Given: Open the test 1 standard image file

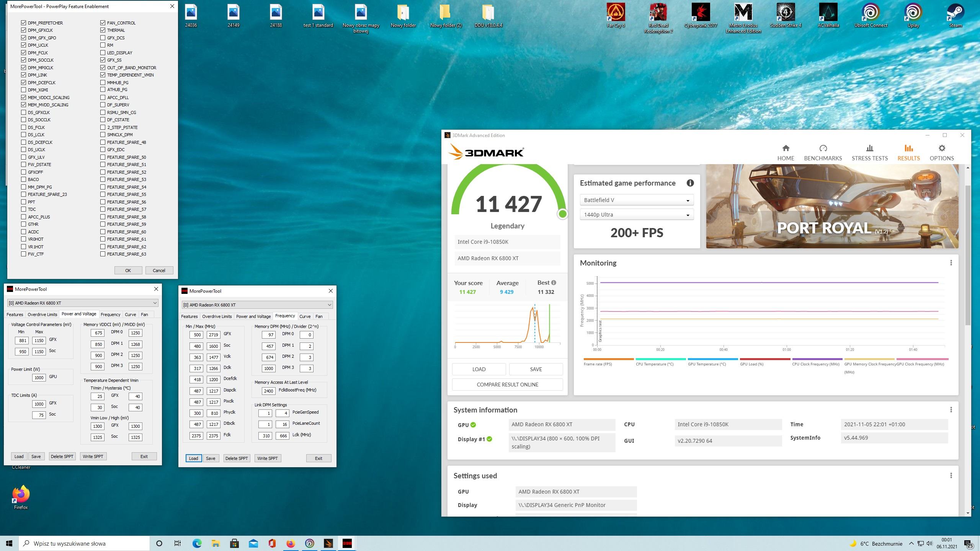Looking at the screenshot, I should coord(318,15).
